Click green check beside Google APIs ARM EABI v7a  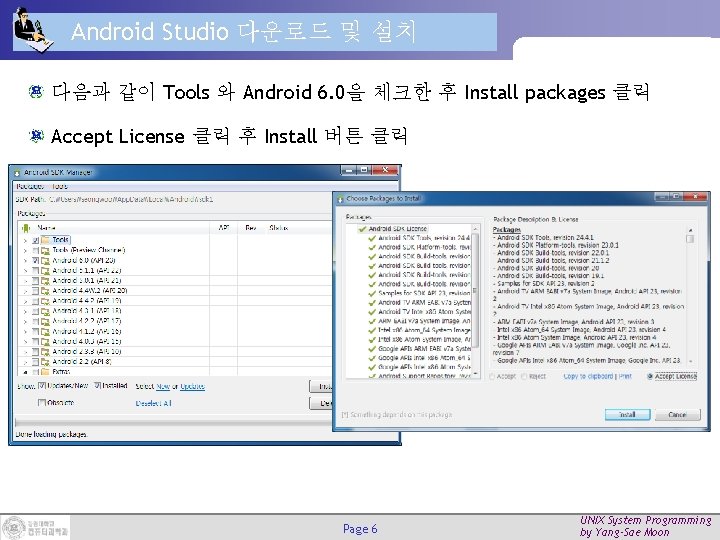coord(372,349)
